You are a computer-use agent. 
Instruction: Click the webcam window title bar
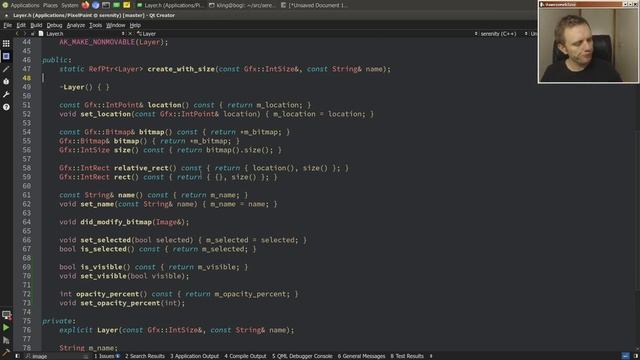pos(588,4)
